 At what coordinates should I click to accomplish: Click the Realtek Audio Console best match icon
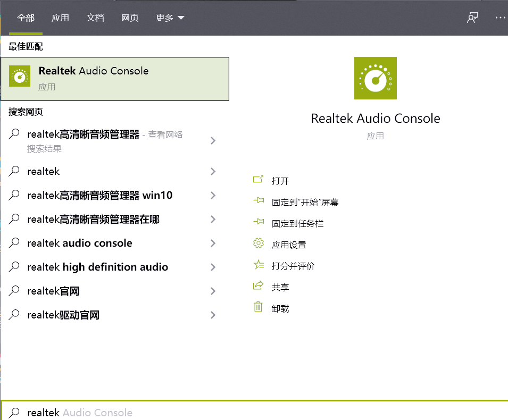(20, 78)
